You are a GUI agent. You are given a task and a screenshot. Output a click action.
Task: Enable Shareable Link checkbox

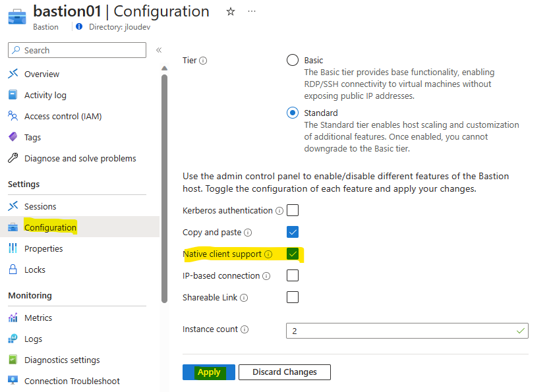pyautogui.click(x=293, y=297)
